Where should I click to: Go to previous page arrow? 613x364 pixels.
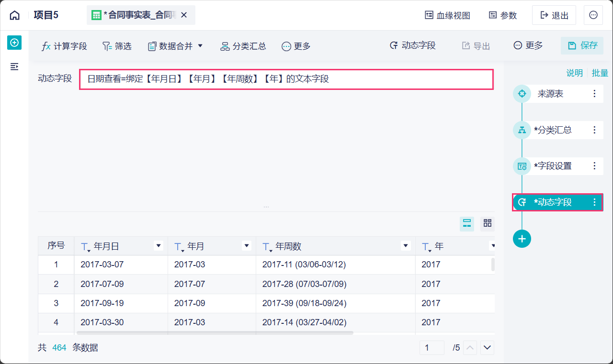coord(471,348)
